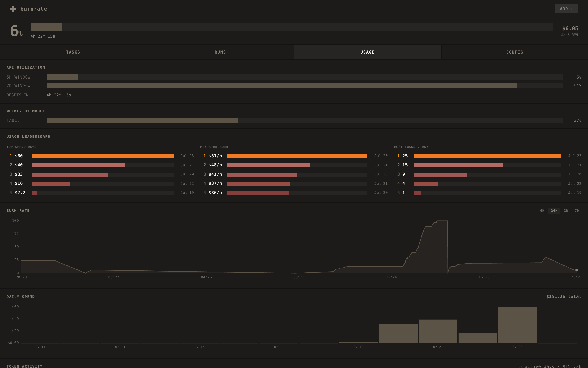
Task: Click the RESETS IN 4h 22m 15s value
Action: point(59,95)
